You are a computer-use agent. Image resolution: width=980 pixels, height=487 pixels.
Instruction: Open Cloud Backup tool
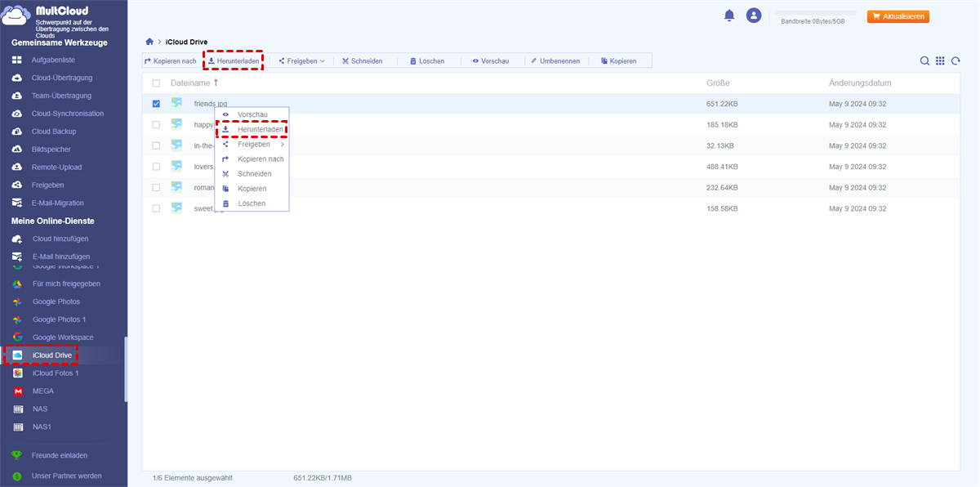click(x=53, y=132)
